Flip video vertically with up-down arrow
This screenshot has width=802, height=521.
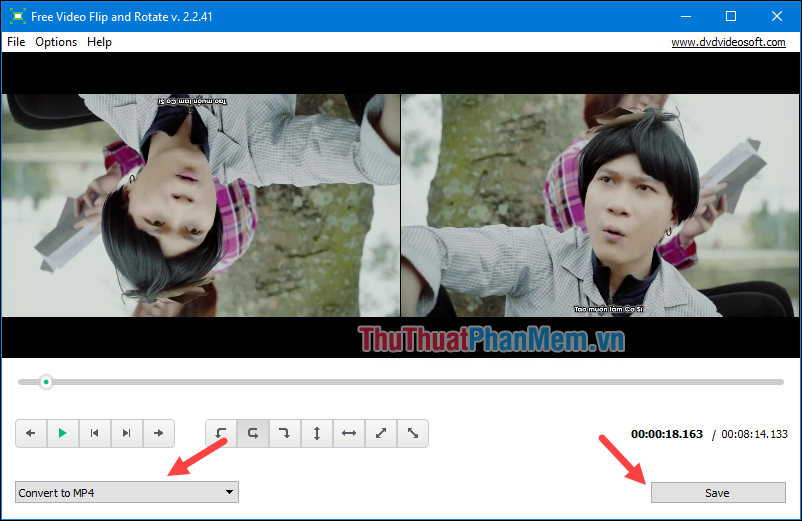pos(317,433)
